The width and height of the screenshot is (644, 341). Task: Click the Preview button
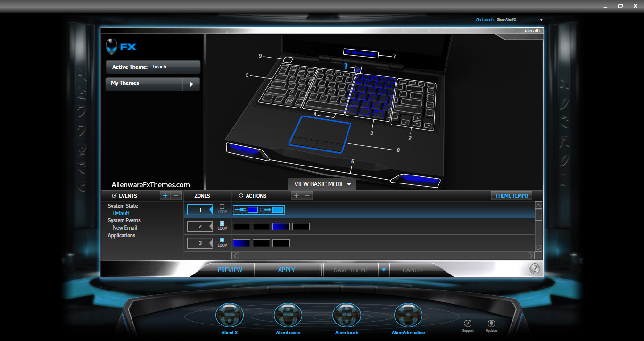click(x=230, y=270)
